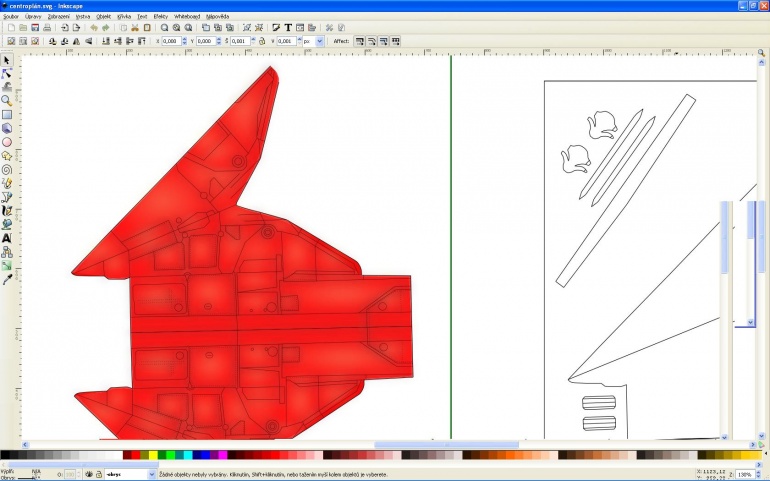Open the XML editor icon
770x481 pixels.
300,28
